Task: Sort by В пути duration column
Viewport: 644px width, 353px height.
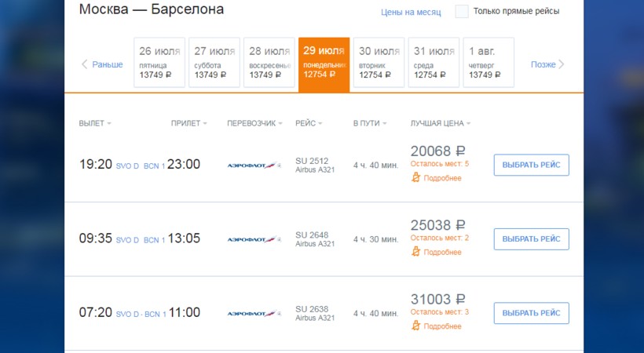Action: (369, 124)
